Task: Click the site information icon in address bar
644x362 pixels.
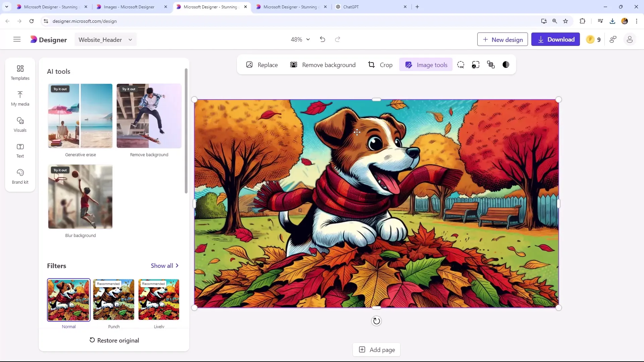Action: pos(46,21)
